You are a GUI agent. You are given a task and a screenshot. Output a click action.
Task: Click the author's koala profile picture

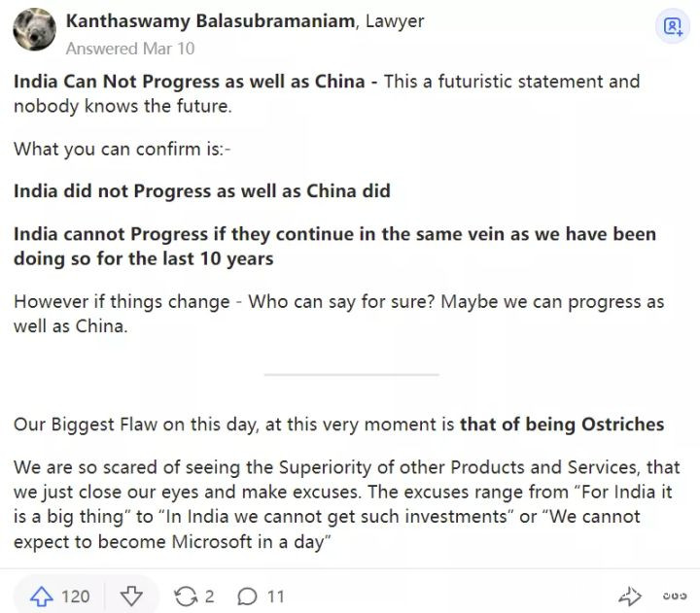[34, 30]
